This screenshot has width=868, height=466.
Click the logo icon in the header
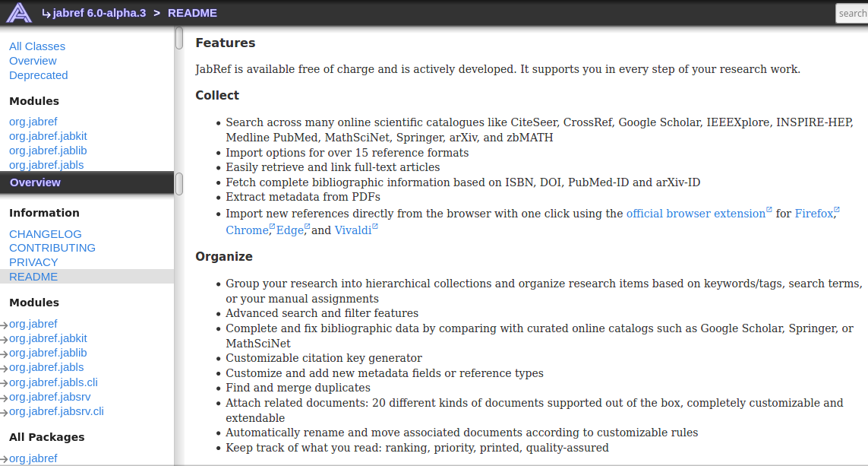(19, 13)
